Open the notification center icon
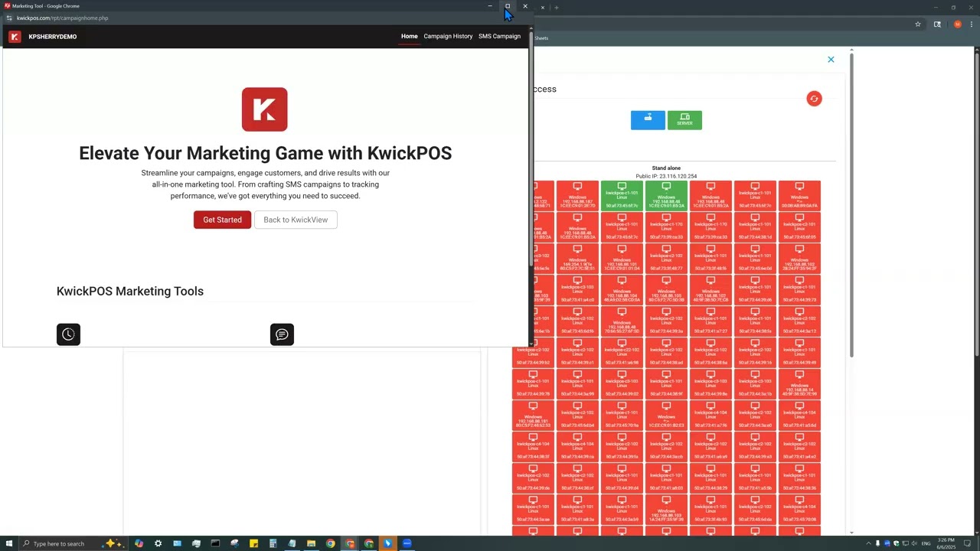The image size is (980, 551). point(967,543)
